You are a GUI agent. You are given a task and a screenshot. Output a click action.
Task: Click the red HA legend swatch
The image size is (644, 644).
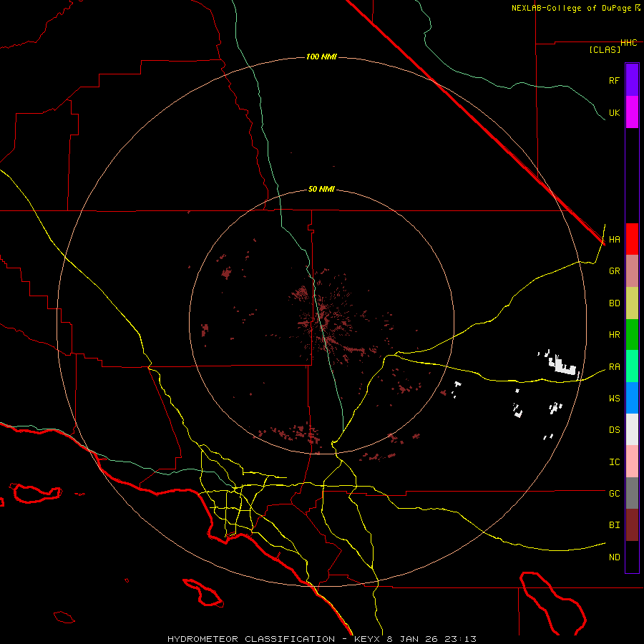click(x=632, y=239)
